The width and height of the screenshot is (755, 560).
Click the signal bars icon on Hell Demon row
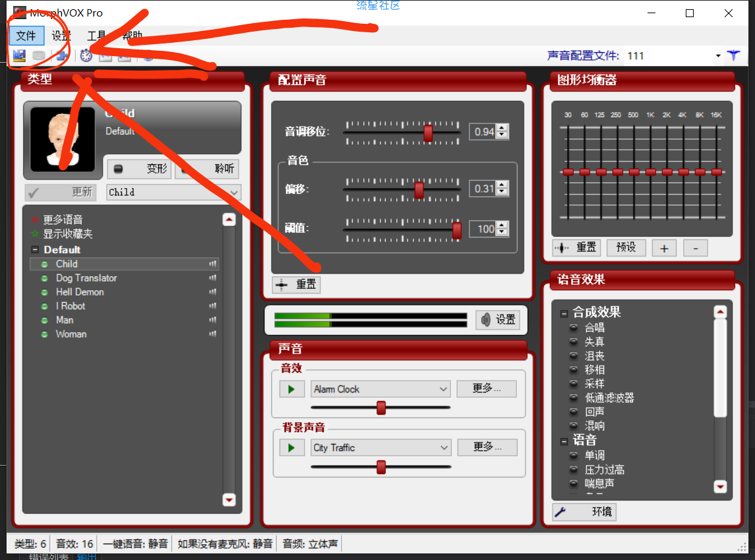pyautogui.click(x=212, y=292)
